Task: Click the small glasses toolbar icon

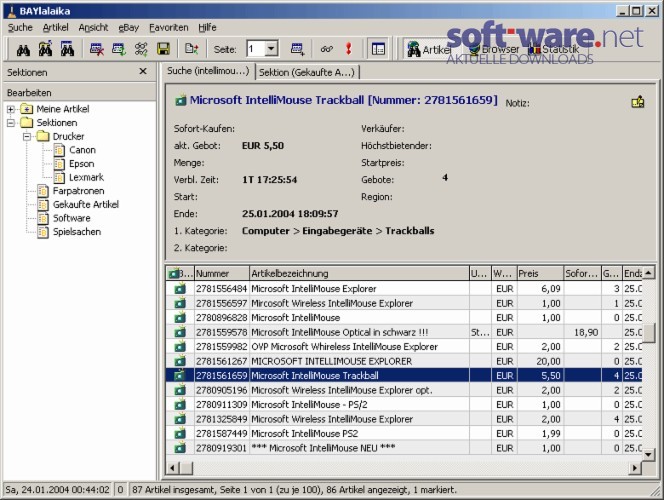Action: [326, 49]
